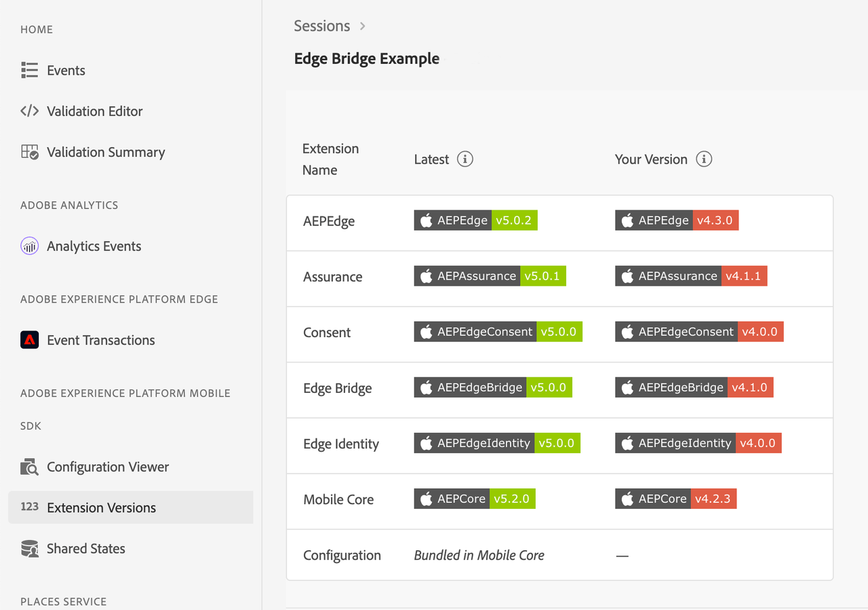Click your AEPEdgeBridge v4.1.0 badge
Viewport: 868px width, 610px height.
coord(694,387)
